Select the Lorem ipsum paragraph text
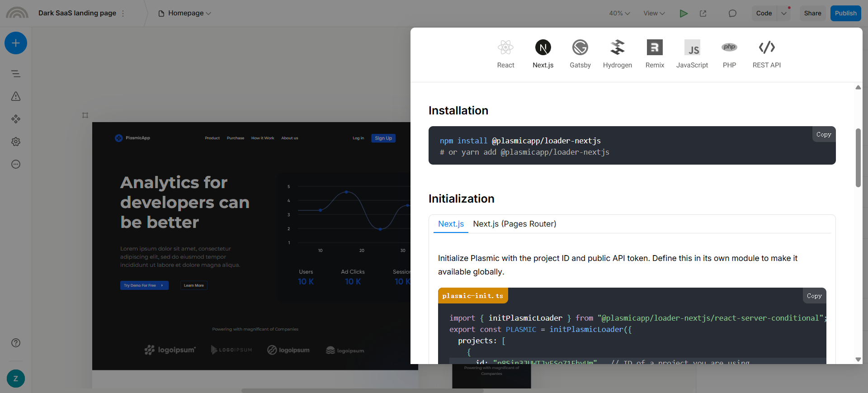The height and width of the screenshot is (393, 868). click(180, 257)
